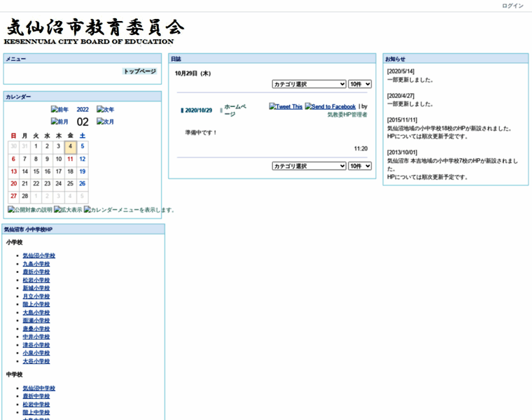Open the bottom 10件 count dropdown
The width and height of the screenshot is (532, 420).
[359, 166]
